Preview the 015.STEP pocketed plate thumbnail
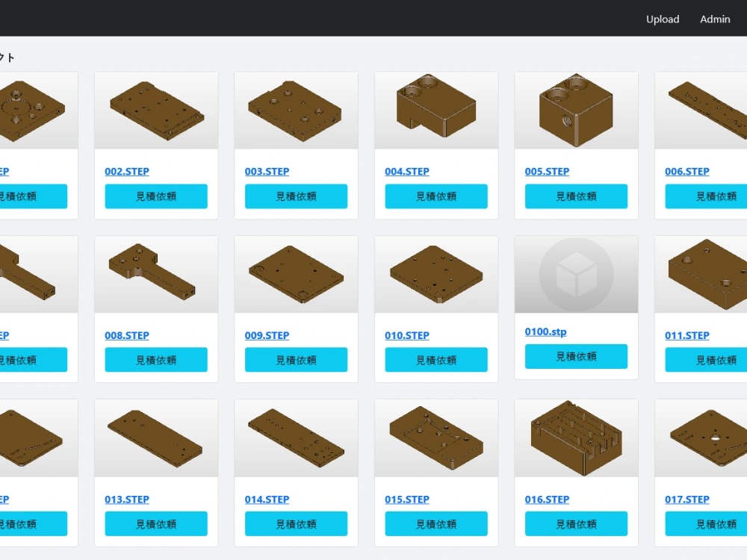 pos(436,438)
